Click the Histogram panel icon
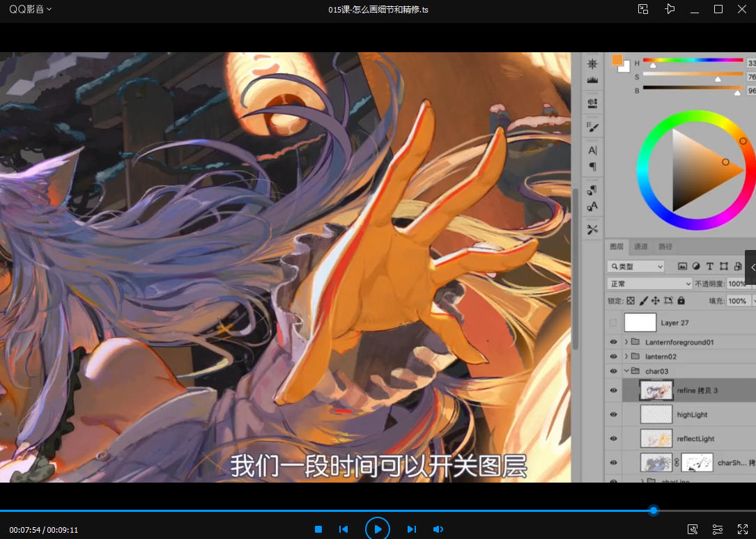Image resolution: width=756 pixels, height=539 pixels. 592,81
